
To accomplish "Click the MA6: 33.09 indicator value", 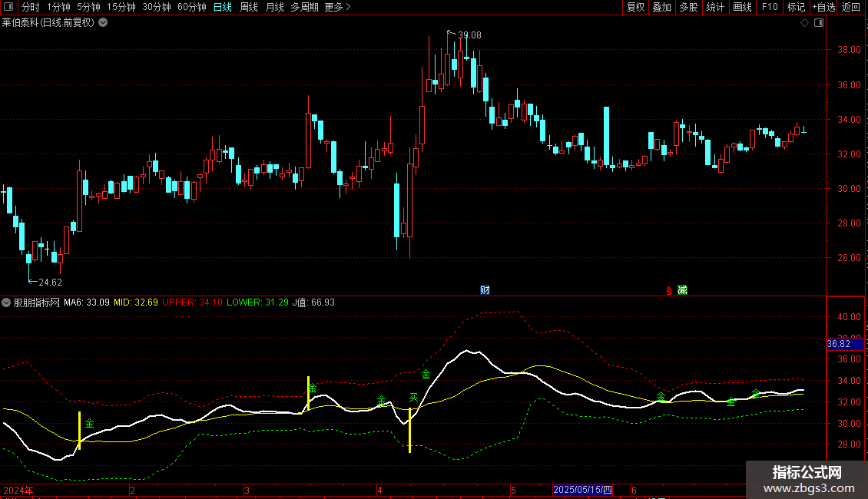I will pos(86,302).
